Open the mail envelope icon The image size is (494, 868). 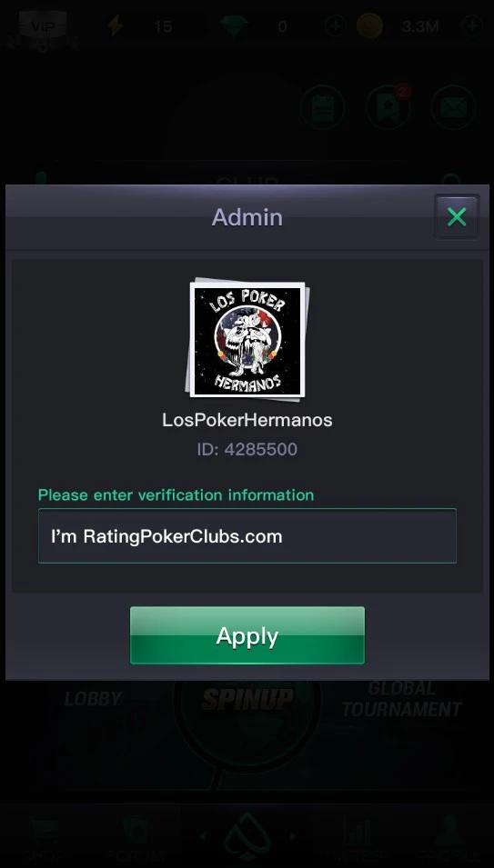pos(453,107)
